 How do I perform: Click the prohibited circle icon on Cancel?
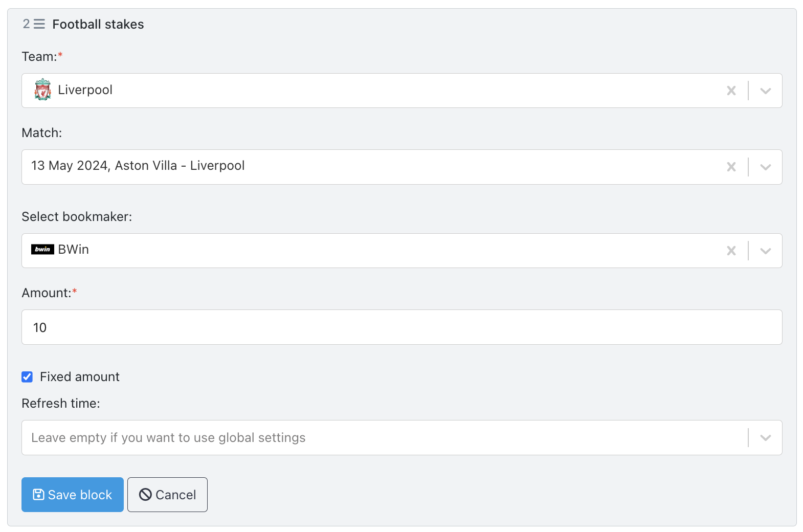click(x=145, y=494)
